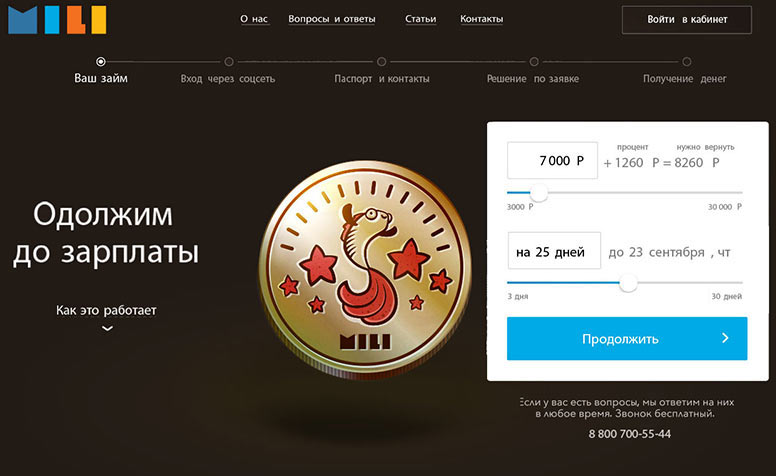Click the chevron arrow below Как это работает
The height and width of the screenshot is (476, 776).
point(107,328)
